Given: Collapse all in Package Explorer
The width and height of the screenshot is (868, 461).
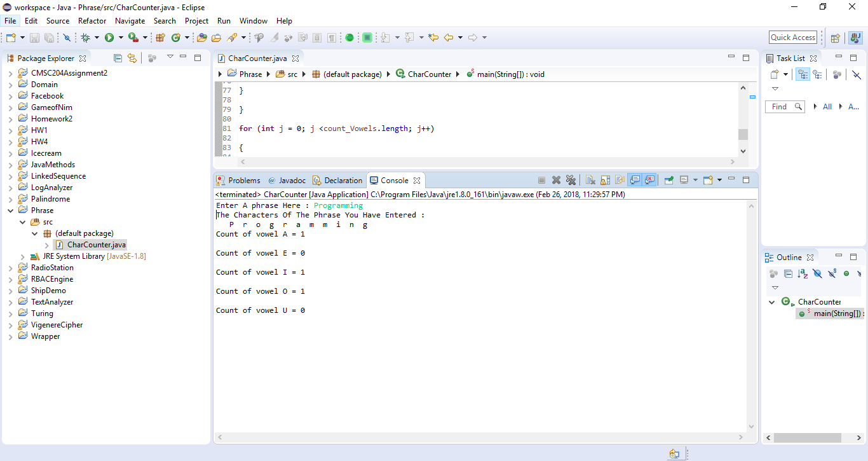Looking at the screenshot, I should point(118,58).
